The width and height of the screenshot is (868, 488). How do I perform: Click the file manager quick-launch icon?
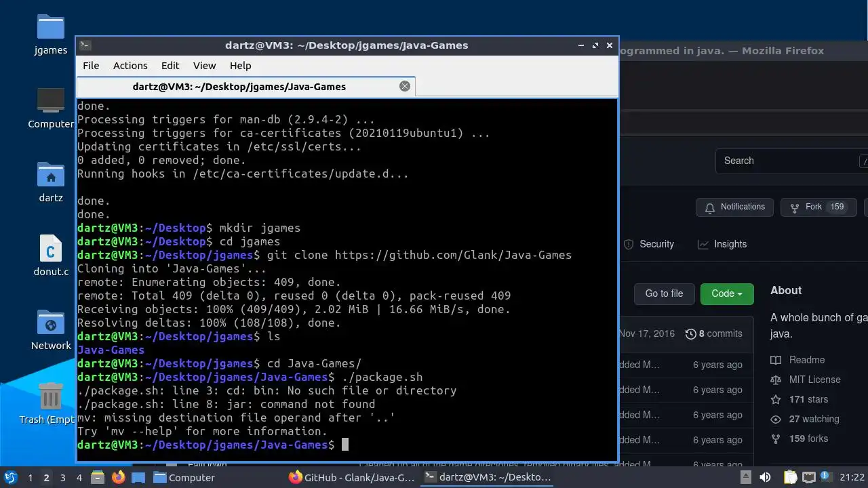97,477
